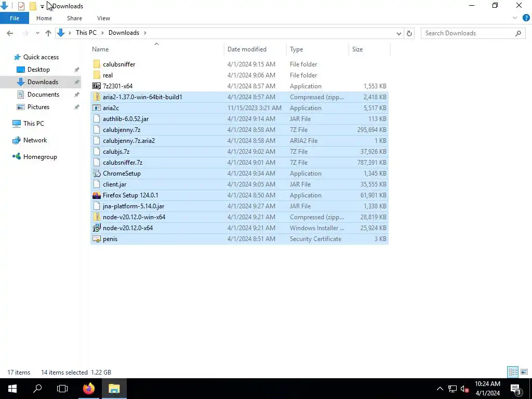
Task: Open the View ribbon tab
Action: (x=103, y=18)
